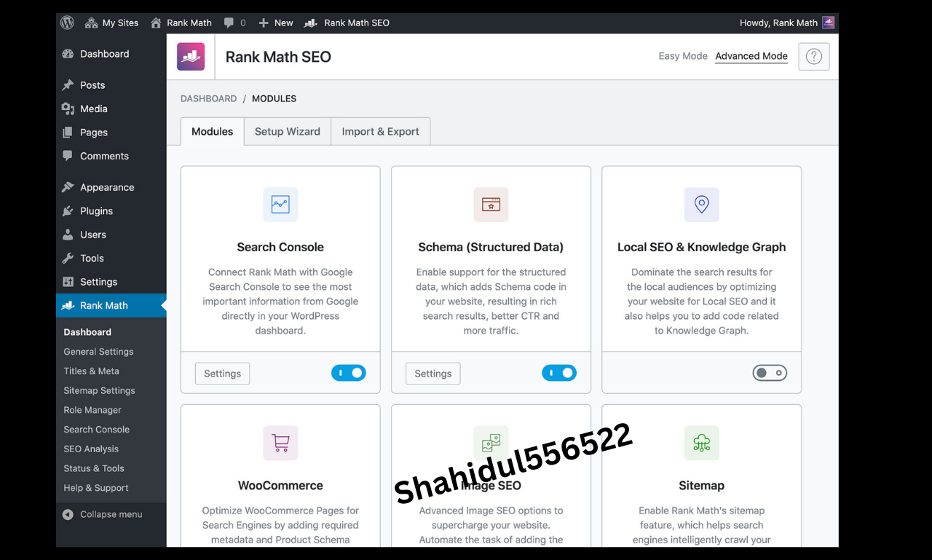
Task: Open Schema module Settings button
Action: pyautogui.click(x=433, y=374)
